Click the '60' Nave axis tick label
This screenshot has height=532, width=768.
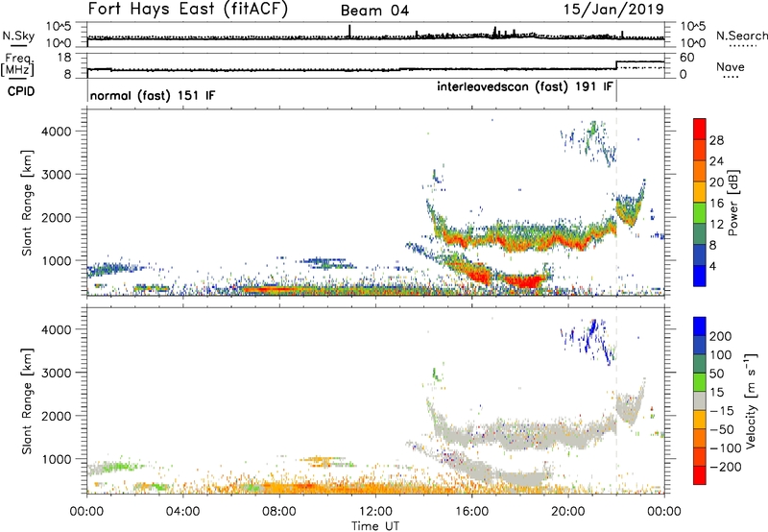pyautogui.click(x=686, y=58)
